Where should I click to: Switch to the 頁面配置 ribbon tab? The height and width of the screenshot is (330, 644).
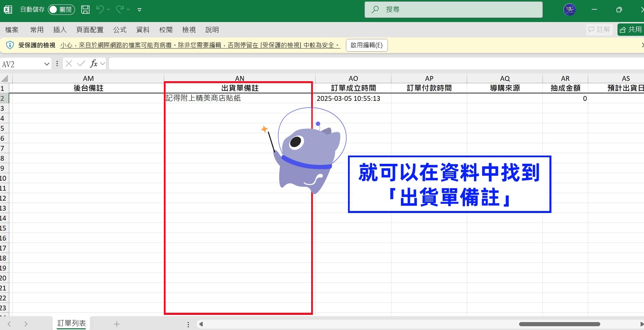(90, 30)
